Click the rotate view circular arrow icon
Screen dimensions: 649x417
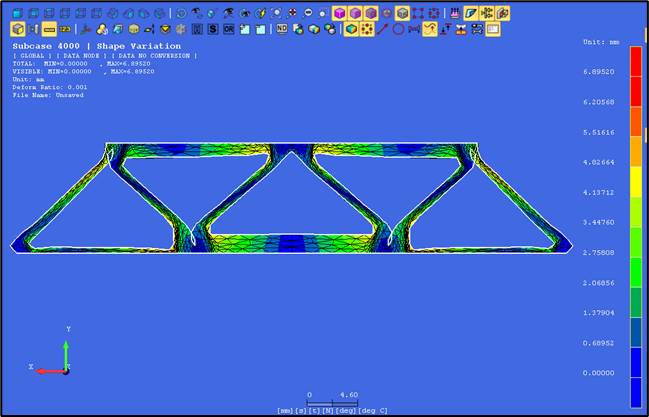tap(181, 14)
